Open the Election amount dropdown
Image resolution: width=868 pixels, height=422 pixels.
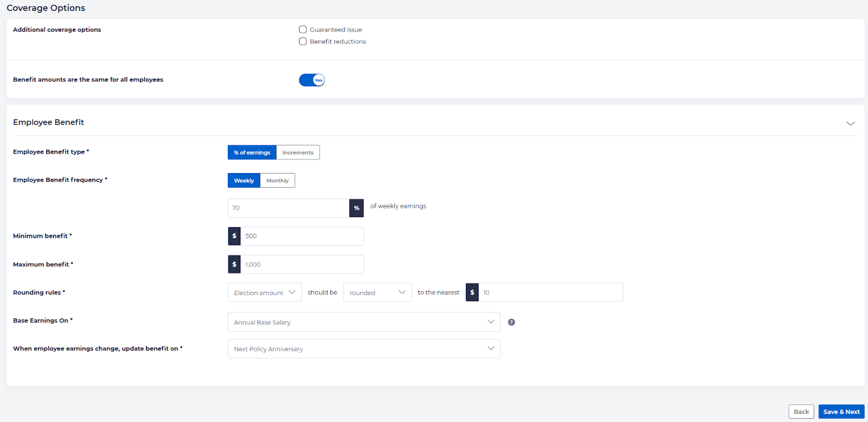point(264,292)
